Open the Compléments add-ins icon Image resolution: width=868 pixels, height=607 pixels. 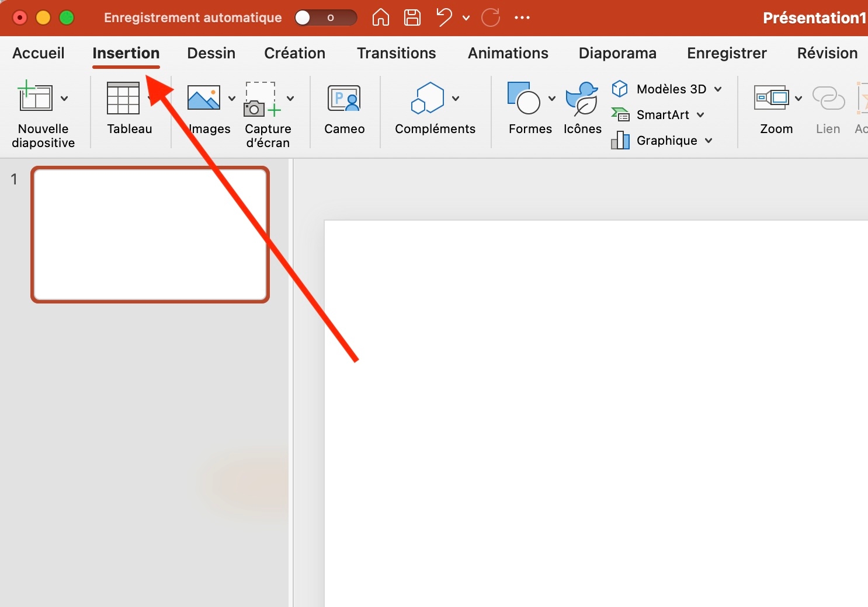428,98
